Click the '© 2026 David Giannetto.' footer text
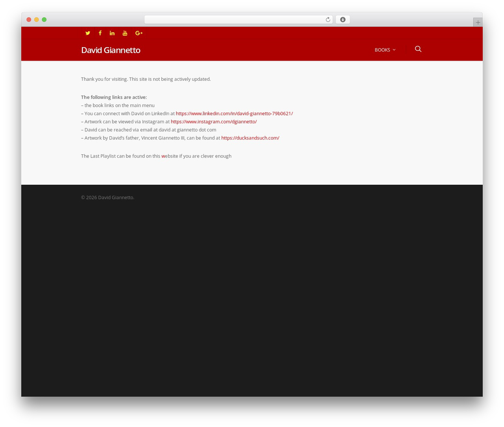This screenshot has height=427, width=504. coord(107,197)
